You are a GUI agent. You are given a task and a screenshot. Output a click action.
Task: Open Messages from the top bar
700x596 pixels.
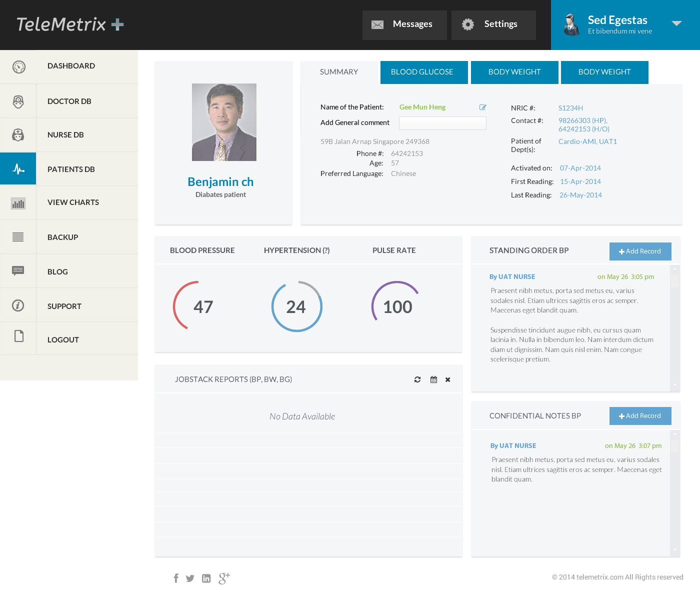click(x=404, y=24)
